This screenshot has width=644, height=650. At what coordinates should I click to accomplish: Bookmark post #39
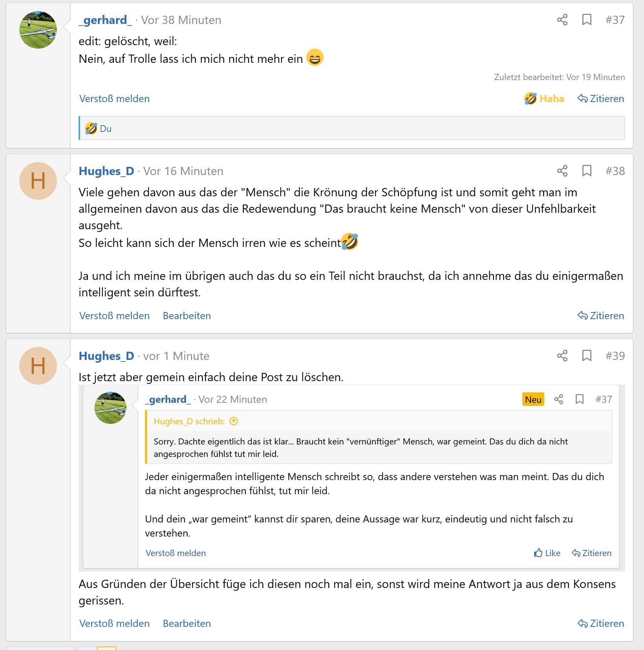[587, 356]
